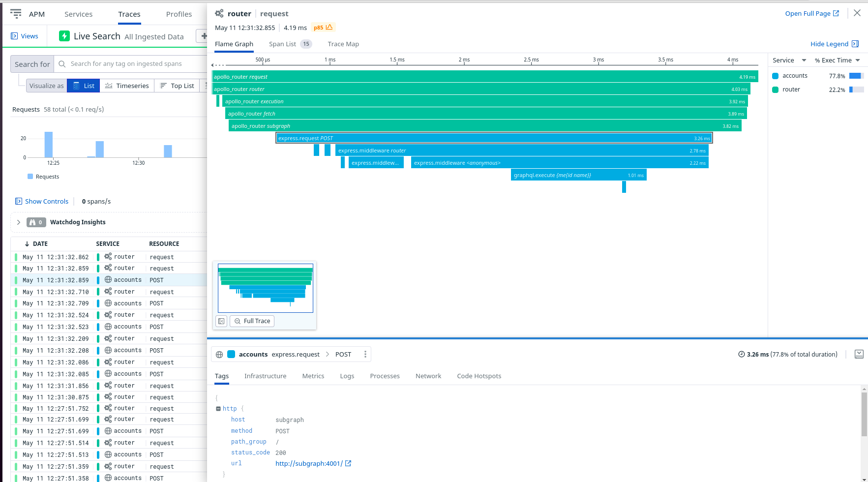Close the trace side panel
The width and height of the screenshot is (868, 482).
pos(857,13)
